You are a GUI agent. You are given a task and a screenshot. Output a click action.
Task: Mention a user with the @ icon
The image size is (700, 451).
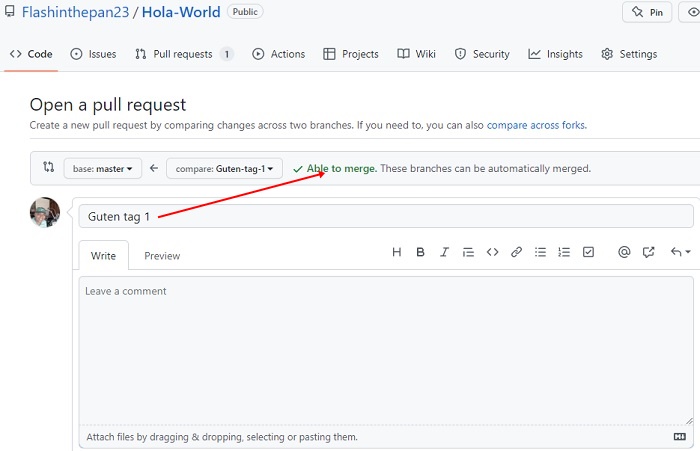[624, 252]
